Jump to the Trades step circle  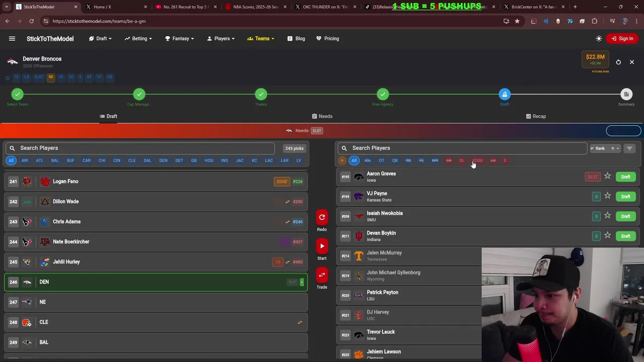click(261, 94)
